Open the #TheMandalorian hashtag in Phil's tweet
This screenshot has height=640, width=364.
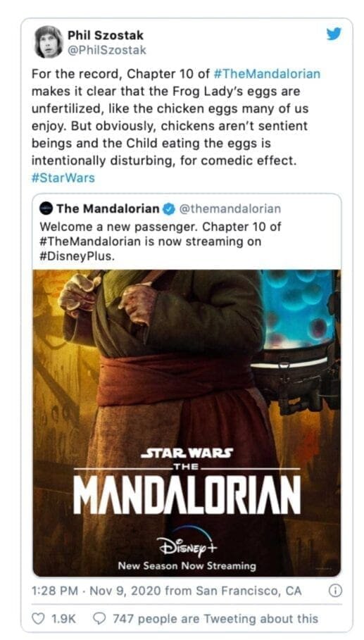267,75
